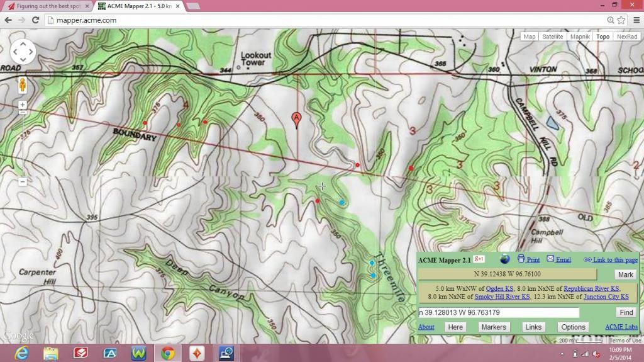This screenshot has height=362, width=644.
Task: Click the globe icon in ACME Mapper panel
Action: tap(505, 259)
